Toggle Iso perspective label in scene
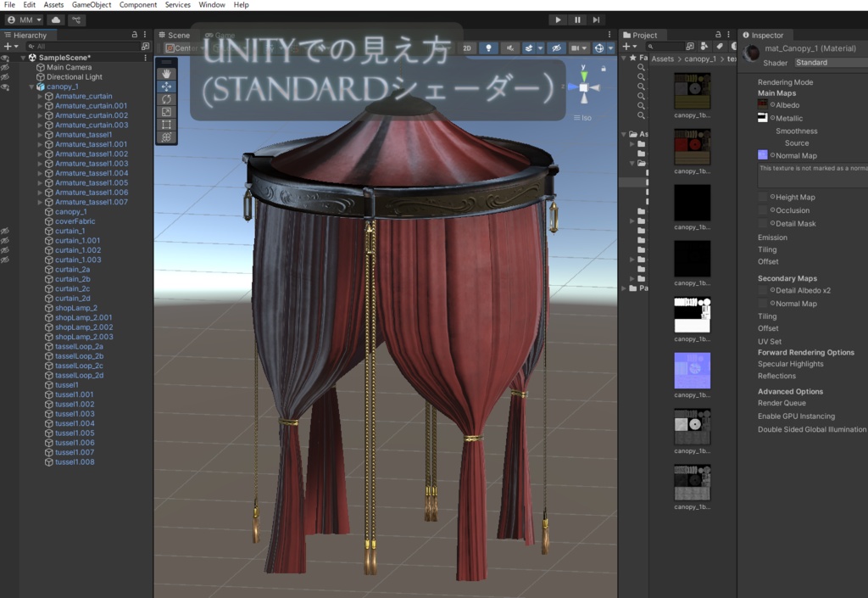Image resolution: width=868 pixels, height=598 pixels. coord(582,118)
